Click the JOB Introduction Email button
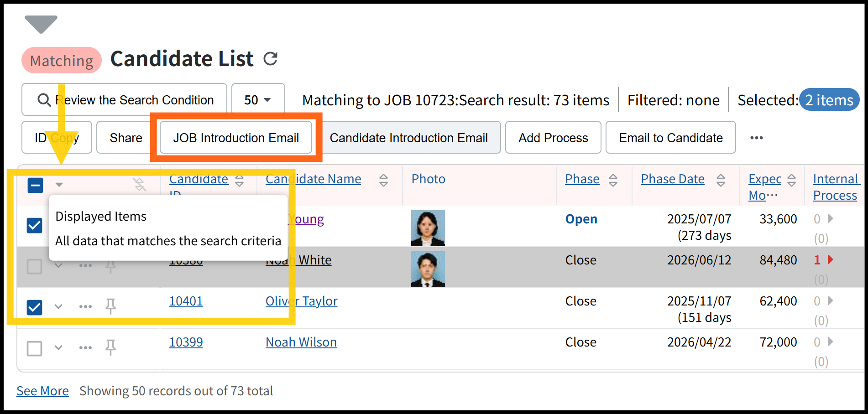Screen dimensions: 868x414 236,138
